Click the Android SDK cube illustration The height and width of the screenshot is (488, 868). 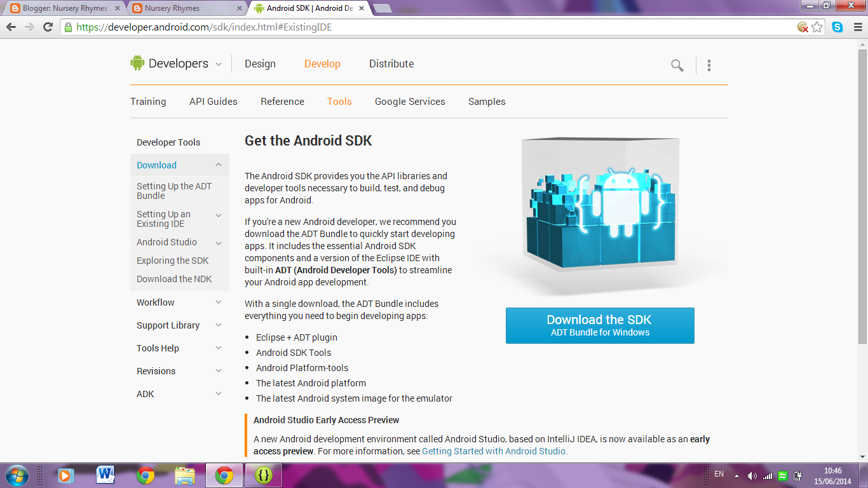tap(600, 205)
